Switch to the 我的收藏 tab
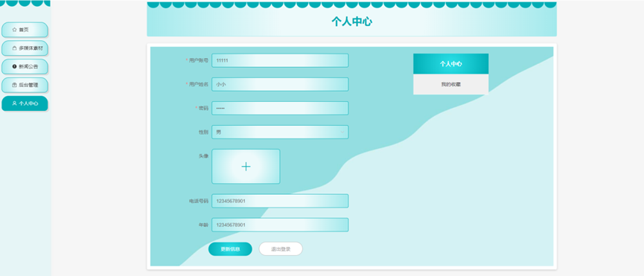 [450, 85]
